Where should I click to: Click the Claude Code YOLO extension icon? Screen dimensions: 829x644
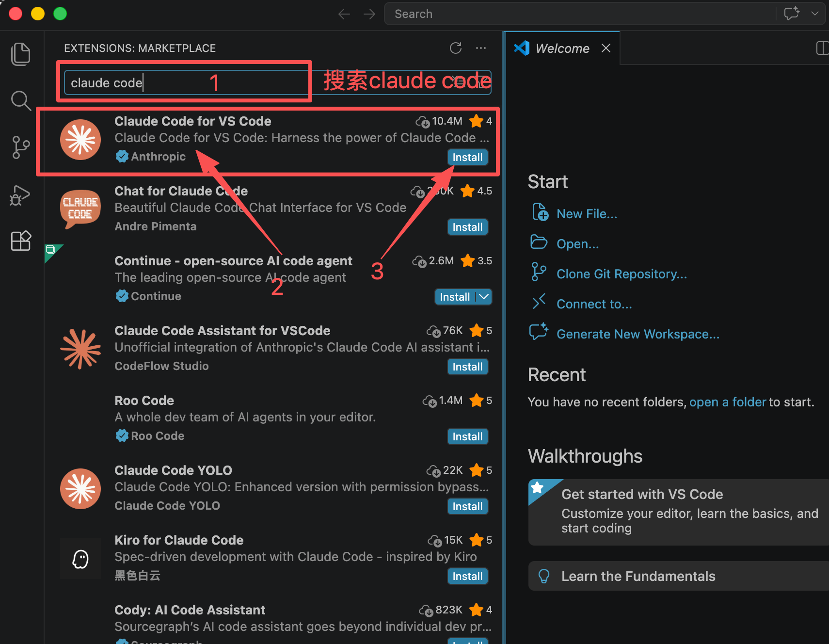[80, 488]
